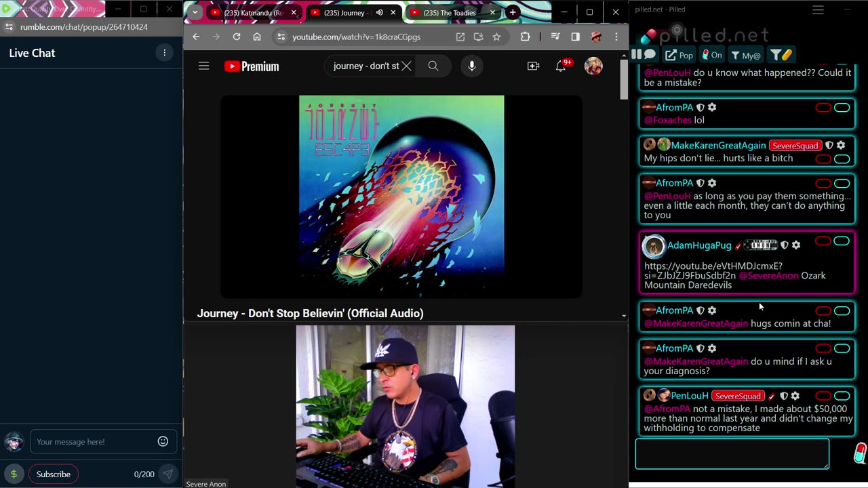
Task: Toggle cyan pill on AfromPA lol message
Action: 842,107
